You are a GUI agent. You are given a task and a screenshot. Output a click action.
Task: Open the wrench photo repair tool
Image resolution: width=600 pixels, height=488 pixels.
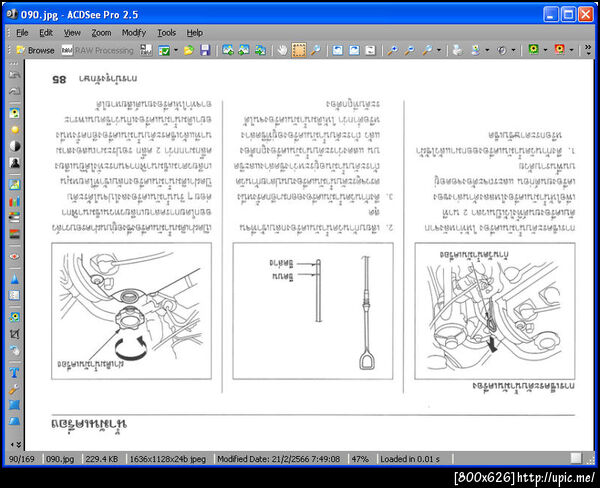click(x=14, y=389)
